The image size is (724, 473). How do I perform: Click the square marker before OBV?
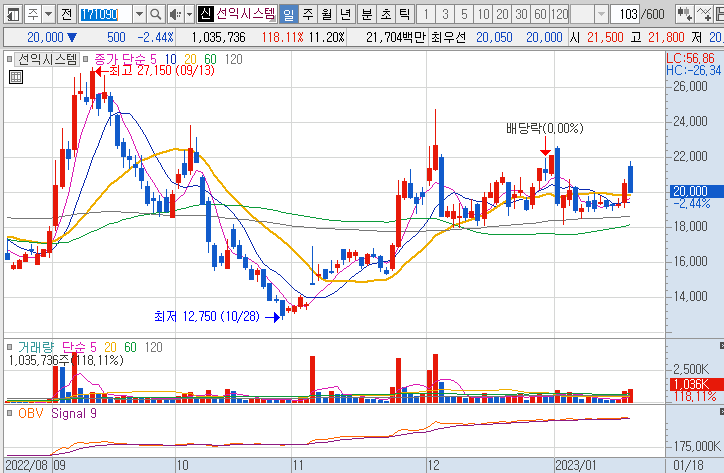click(9, 413)
